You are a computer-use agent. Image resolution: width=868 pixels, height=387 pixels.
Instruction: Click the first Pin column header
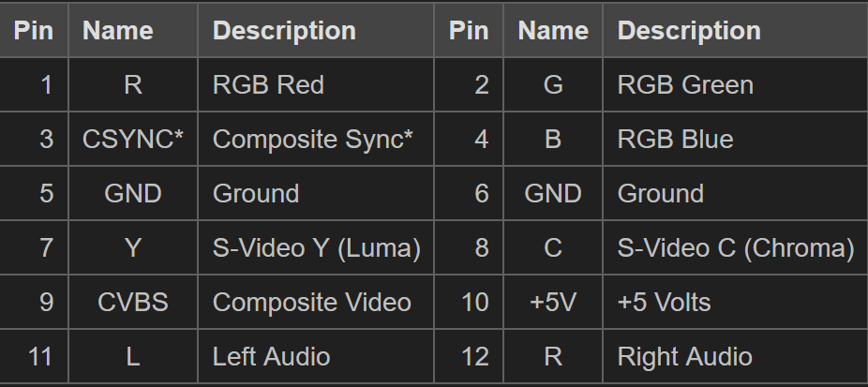(34, 31)
